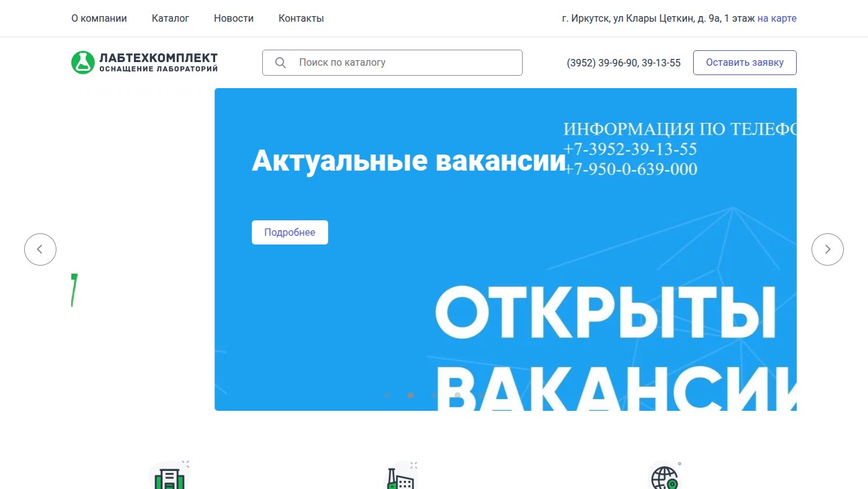This screenshot has height=489, width=868.
Task: Open the О компании menu item
Action: pos(99,19)
